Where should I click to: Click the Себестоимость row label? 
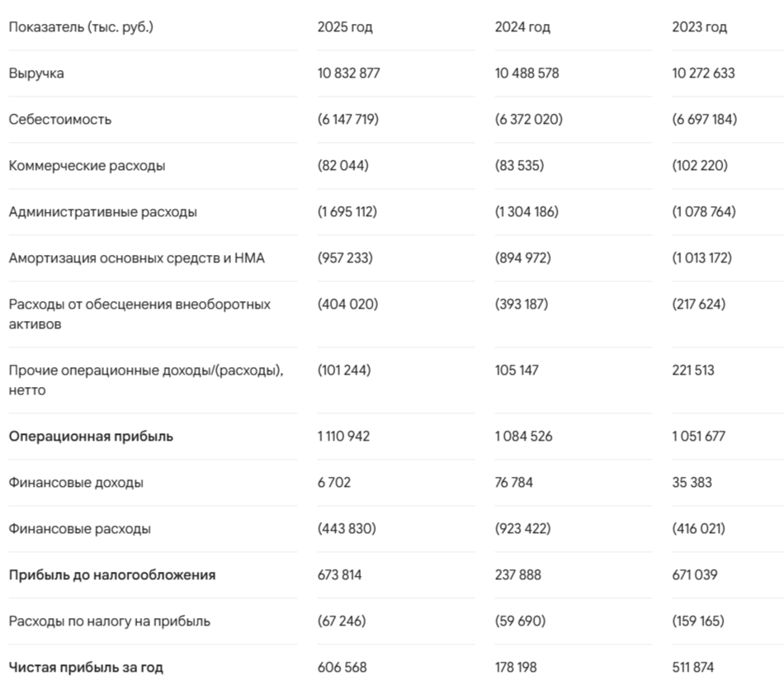tap(60, 120)
